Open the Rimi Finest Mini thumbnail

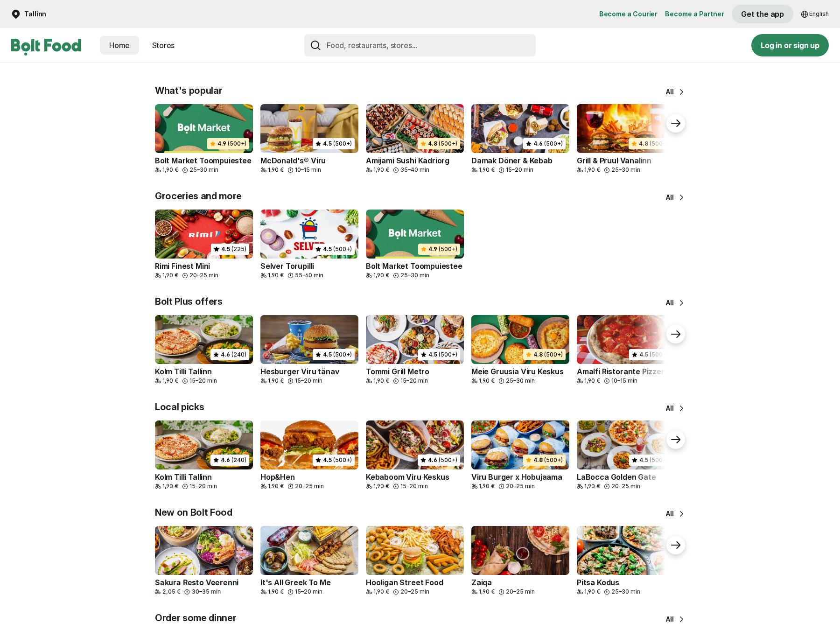coord(204,234)
